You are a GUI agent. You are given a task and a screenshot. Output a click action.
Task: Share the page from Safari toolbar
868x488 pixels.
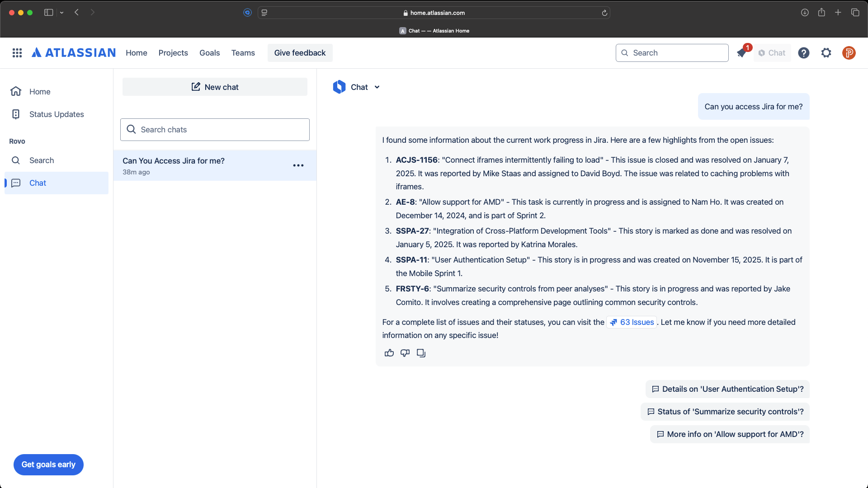(x=821, y=13)
